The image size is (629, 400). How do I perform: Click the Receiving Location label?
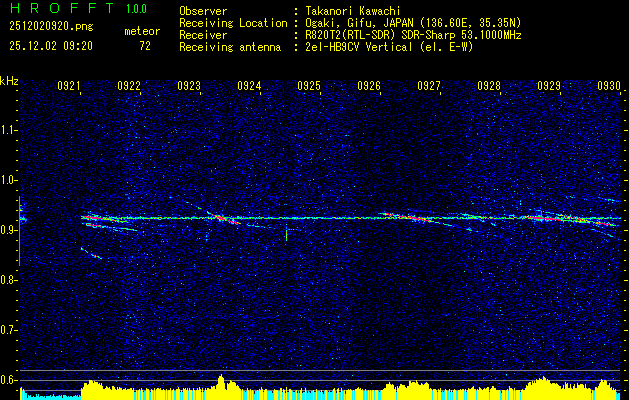(x=233, y=23)
